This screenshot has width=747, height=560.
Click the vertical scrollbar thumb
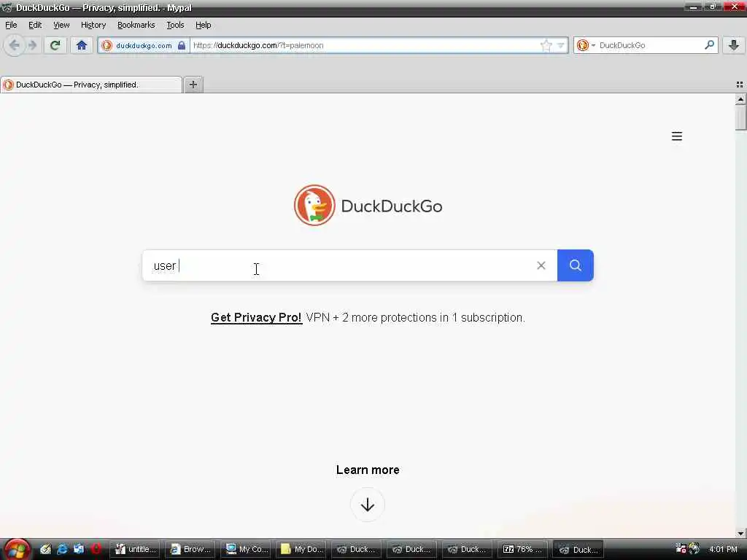tap(740, 117)
